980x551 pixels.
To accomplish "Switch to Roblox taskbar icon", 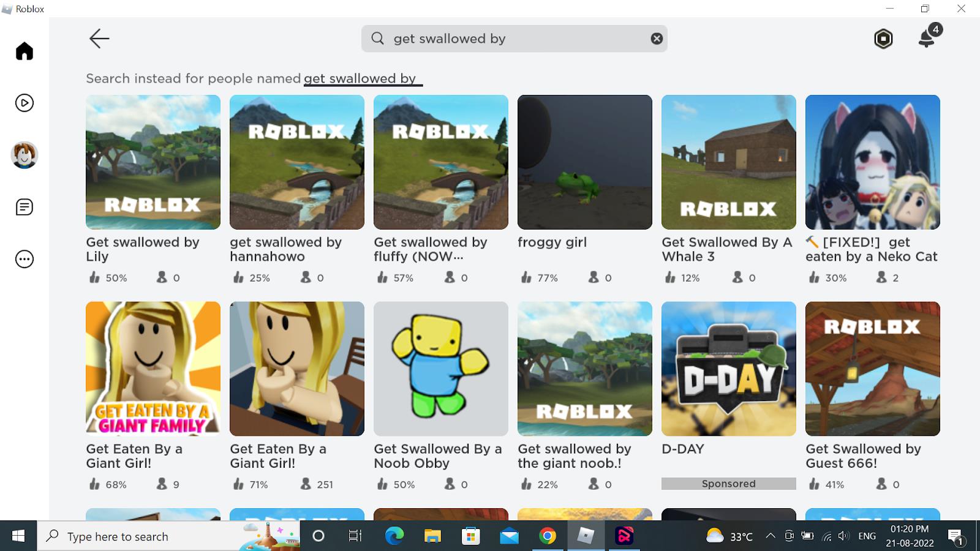I will click(586, 536).
